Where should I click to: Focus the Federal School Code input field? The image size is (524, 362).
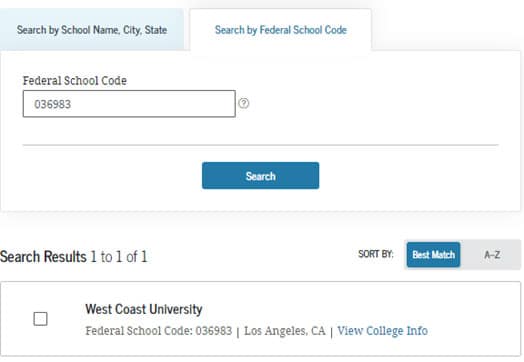(129, 104)
